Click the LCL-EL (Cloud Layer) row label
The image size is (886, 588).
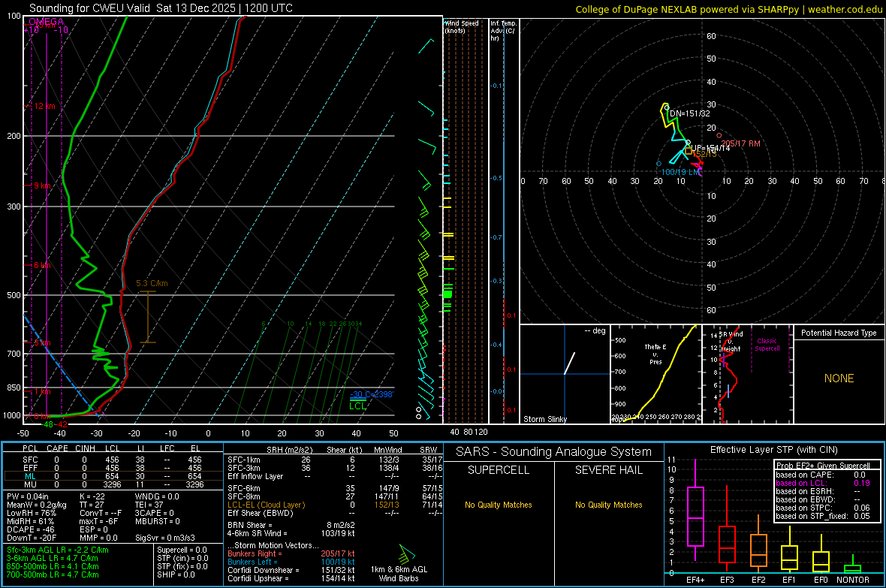point(266,505)
